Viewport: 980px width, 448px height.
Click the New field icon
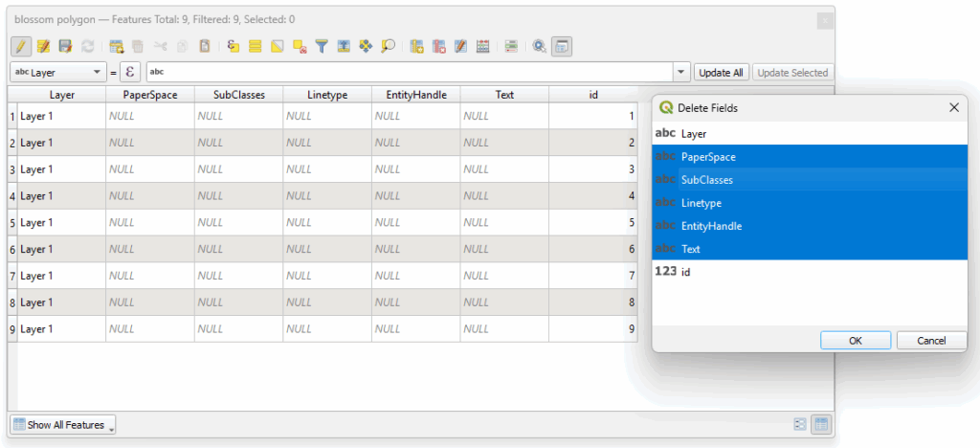tap(416, 46)
